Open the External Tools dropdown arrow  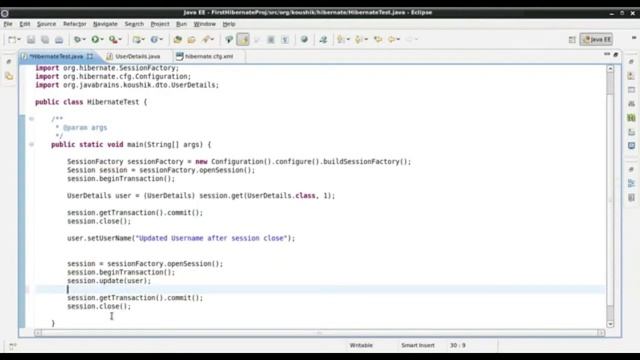[x=120, y=40]
